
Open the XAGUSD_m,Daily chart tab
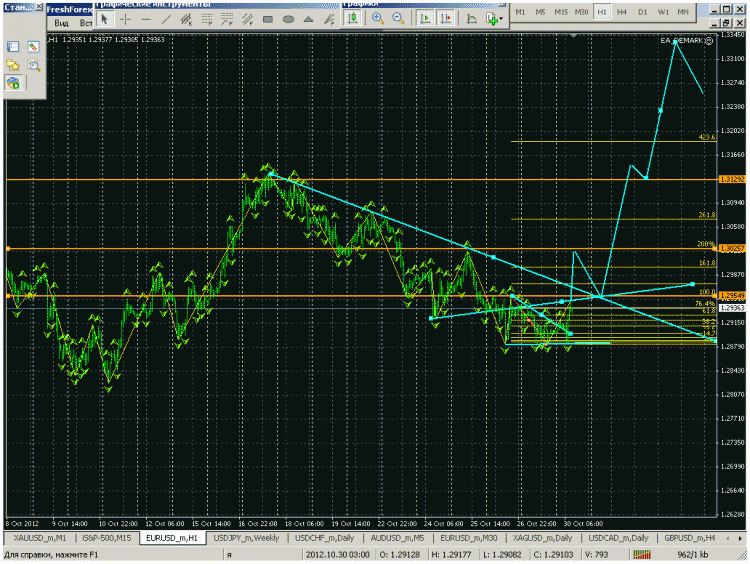(x=542, y=538)
